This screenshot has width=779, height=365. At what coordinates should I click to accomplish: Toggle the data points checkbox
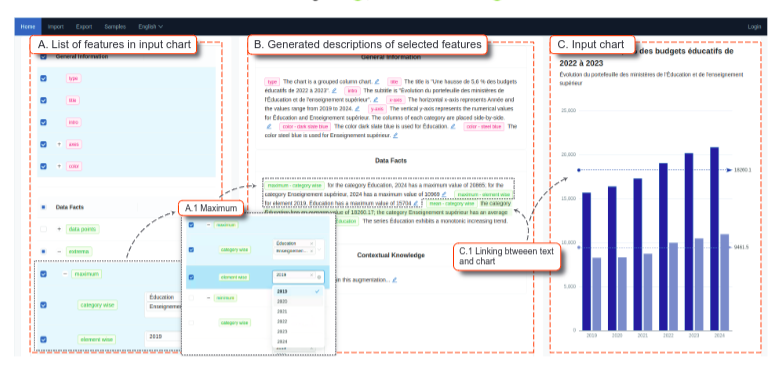(x=43, y=229)
